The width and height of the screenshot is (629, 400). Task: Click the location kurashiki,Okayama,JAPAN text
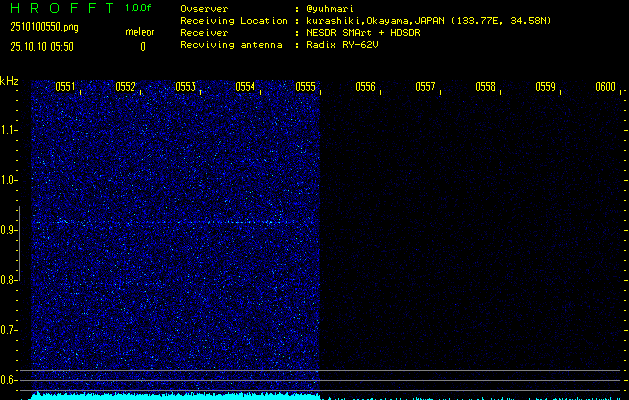tap(376, 21)
